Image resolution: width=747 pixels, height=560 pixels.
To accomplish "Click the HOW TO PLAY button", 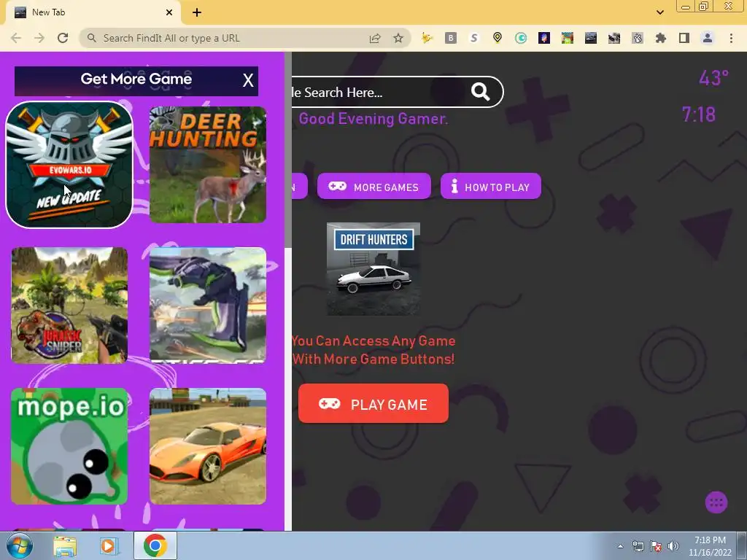I will (x=491, y=186).
